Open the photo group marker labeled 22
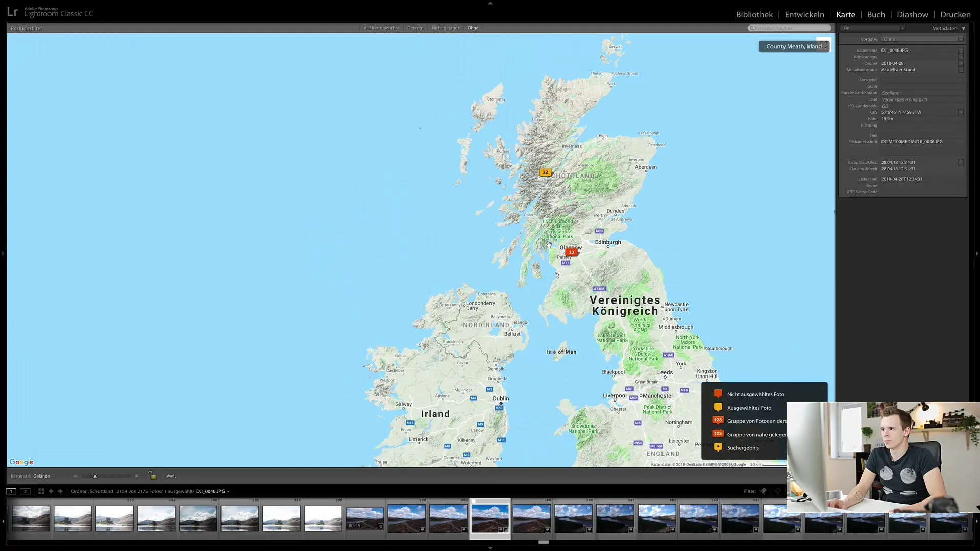 tap(545, 172)
